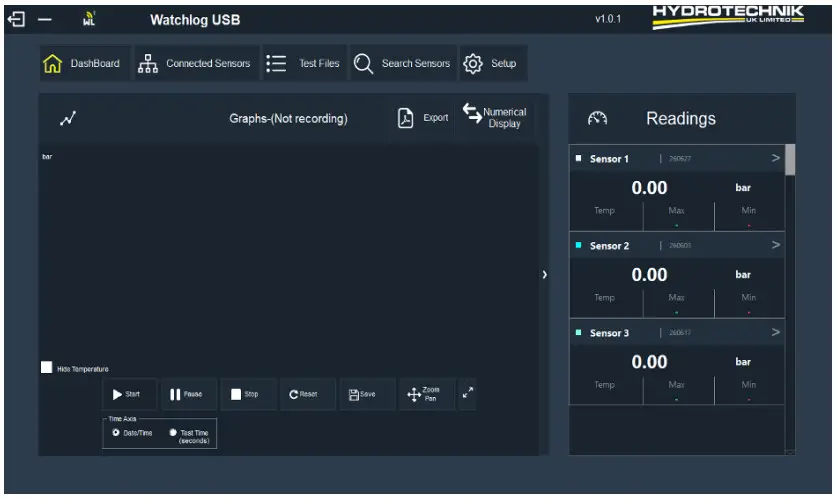Enable Zoom Pan mode

click(427, 394)
